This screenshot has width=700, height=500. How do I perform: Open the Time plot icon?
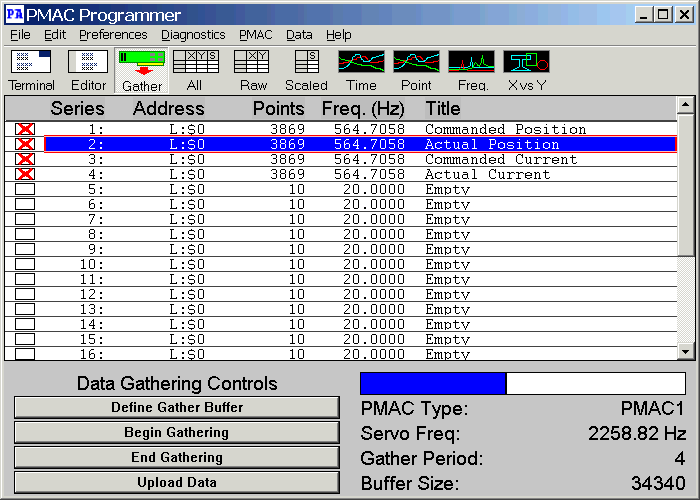coord(361,69)
